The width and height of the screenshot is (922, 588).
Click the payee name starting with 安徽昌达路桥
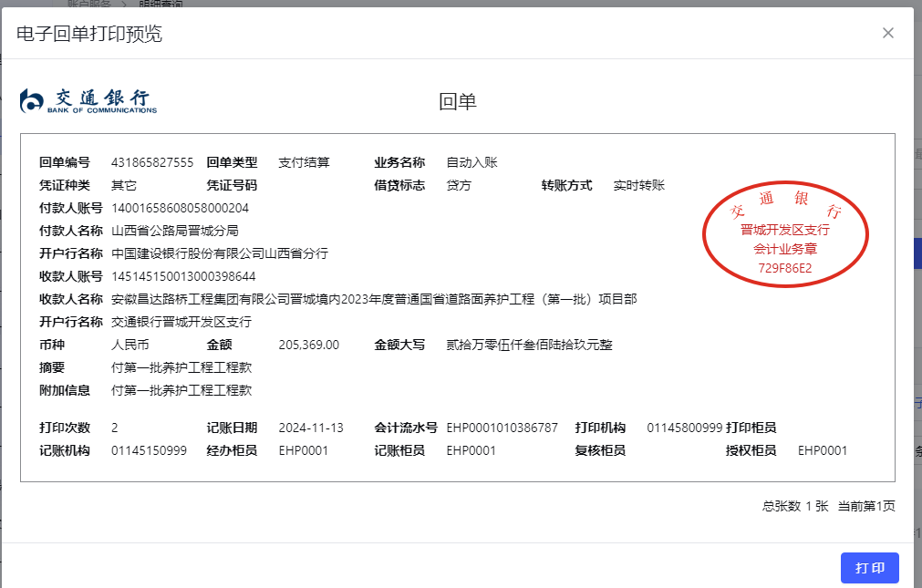374,299
